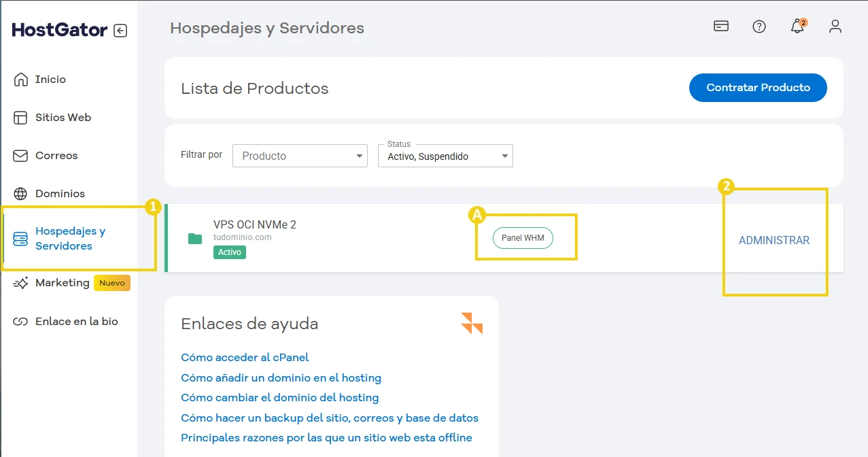This screenshot has height=457, width=868.
Task: Click the green folder icon next to tudominio.com
Action: 196,237
